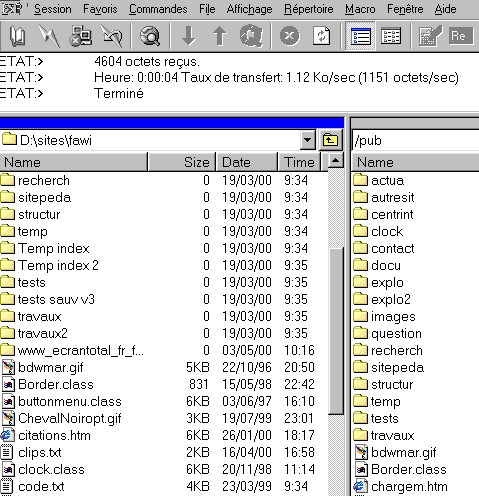Click the upload arrow toolbar icon
Image resolution: width=479 pixels, height=496 pixels.
(220, 36)
